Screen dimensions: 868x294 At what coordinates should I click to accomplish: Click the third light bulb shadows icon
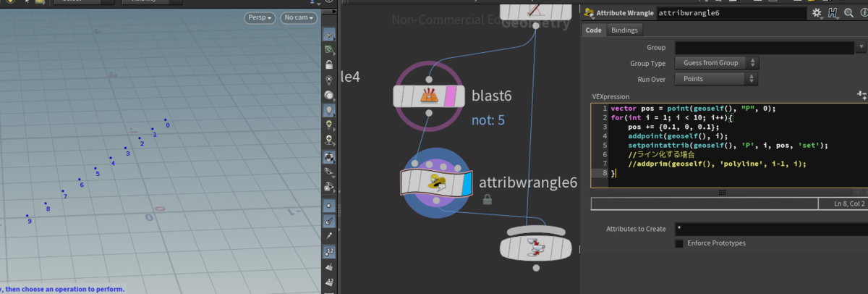[x=329, y=140]
